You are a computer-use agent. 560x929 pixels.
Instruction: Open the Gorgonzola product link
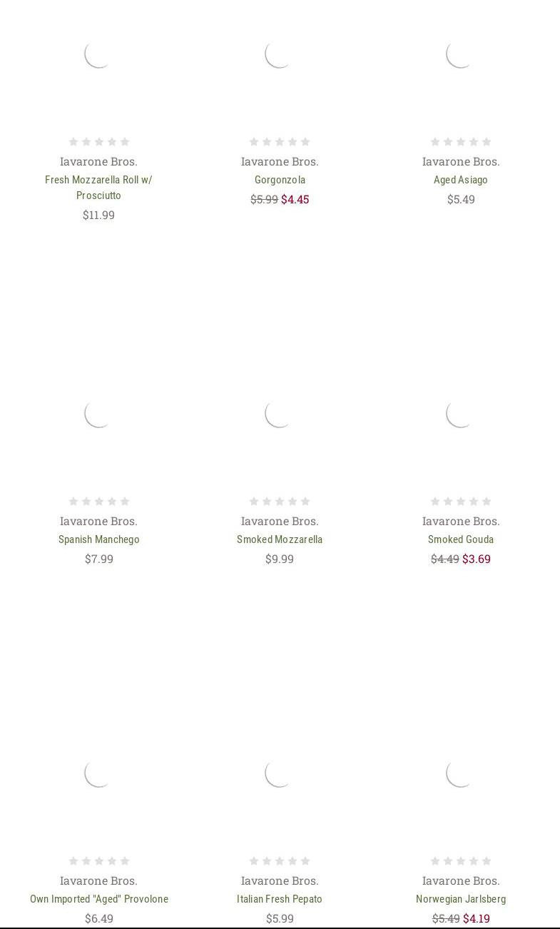pyautogui.click(x=280, y=180)
